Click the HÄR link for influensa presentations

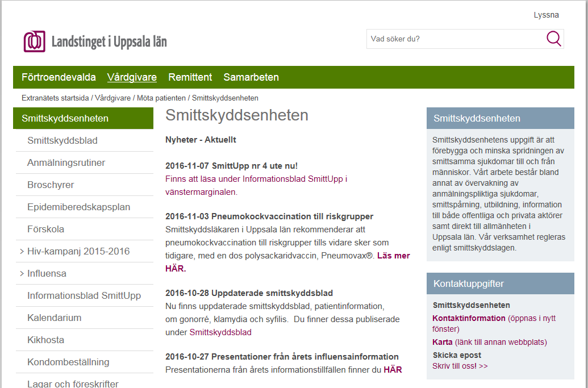point(393,370)
